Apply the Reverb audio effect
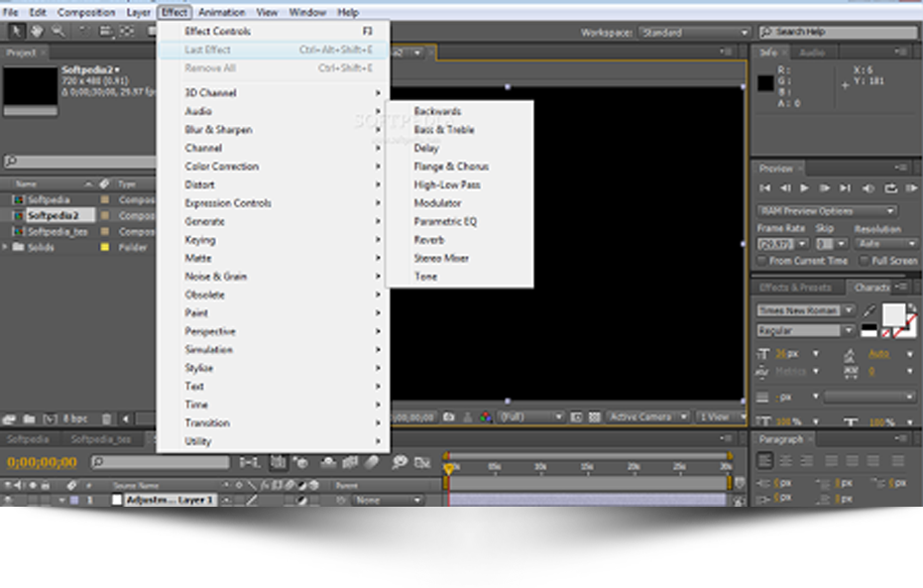Image resolution: width=923 pixels, height=588 pixels. click(459, 240)
